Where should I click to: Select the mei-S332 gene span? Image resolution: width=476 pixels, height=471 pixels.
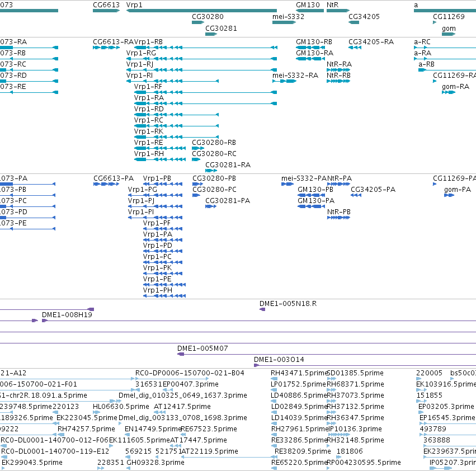[284, 22]
